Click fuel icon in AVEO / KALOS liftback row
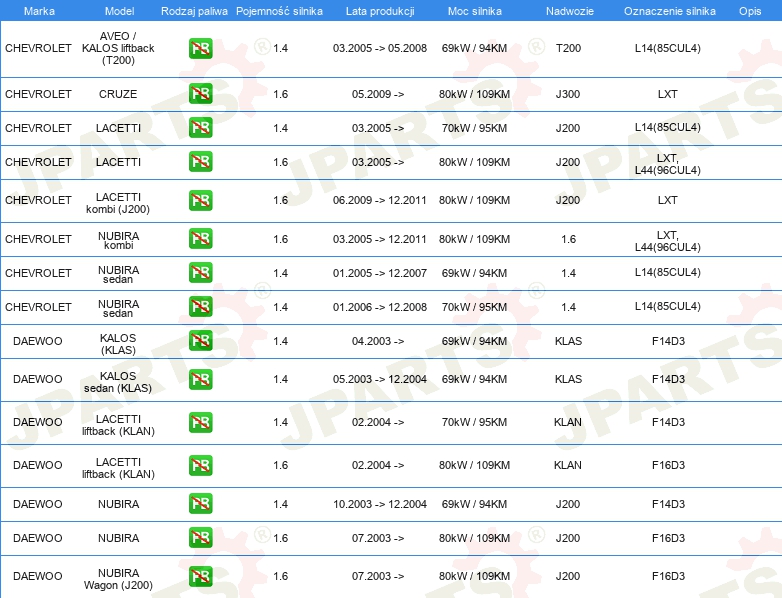The height and width of the screenshot is (598, 782). click(x=200, y=48)
